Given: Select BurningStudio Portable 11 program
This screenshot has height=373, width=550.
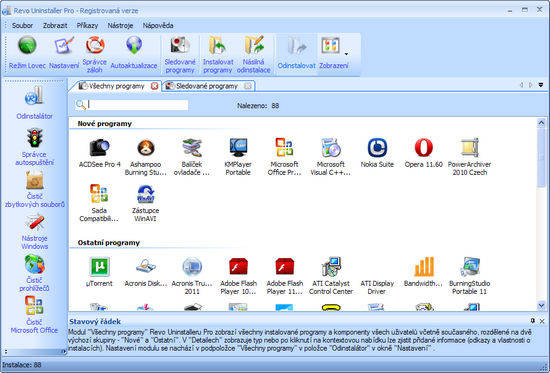Looking at the screenshot, I should click(x=469, y=276).
